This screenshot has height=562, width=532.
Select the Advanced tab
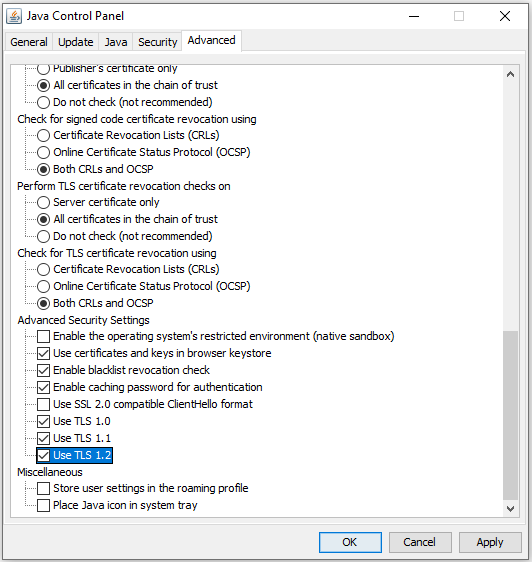212,41
